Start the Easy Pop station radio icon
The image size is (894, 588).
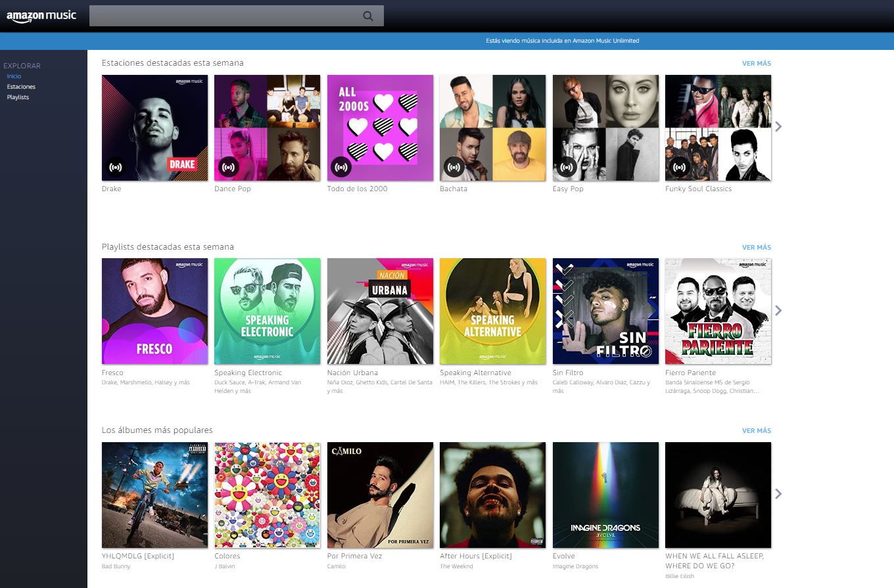pos(567,168)
